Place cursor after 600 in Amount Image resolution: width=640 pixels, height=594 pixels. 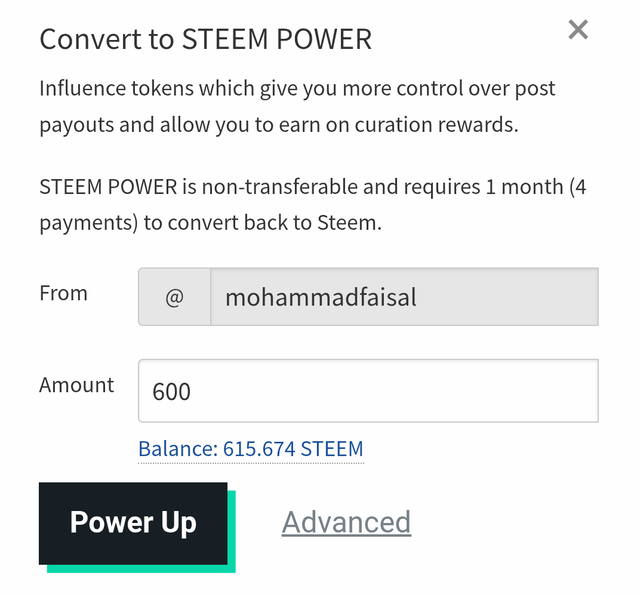(x=193, y=392)
